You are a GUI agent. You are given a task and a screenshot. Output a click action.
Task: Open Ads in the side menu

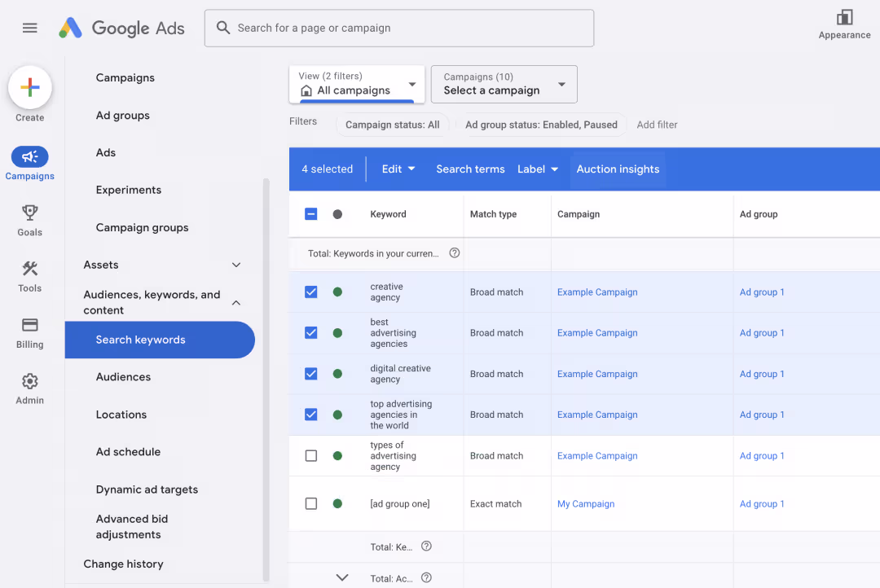[x=105, y=152]
